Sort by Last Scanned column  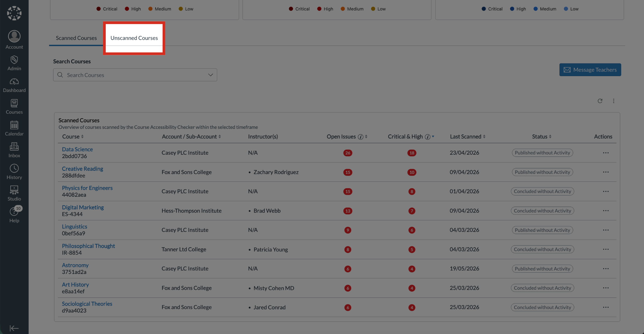coord(468,136)
